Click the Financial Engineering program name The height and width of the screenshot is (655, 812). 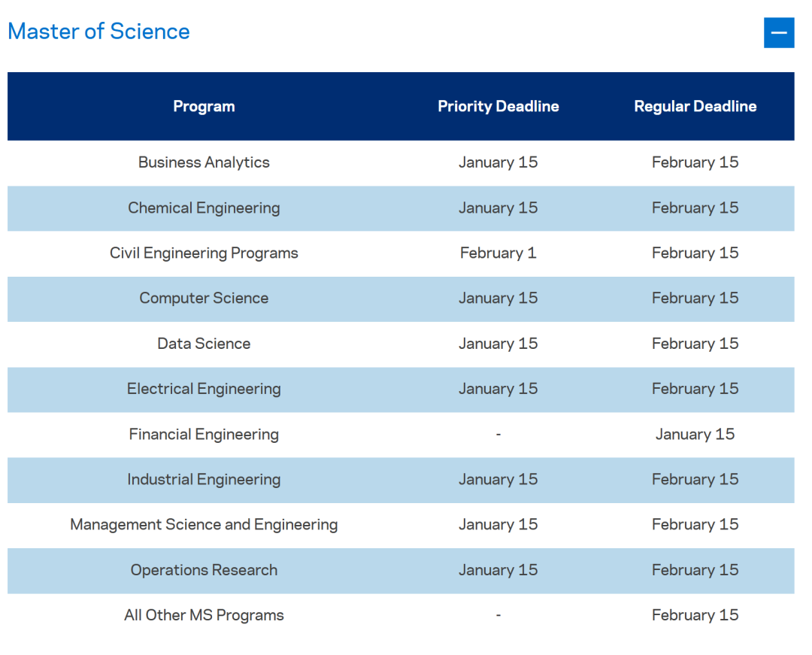pyautogui.click(x=204, y=435)
